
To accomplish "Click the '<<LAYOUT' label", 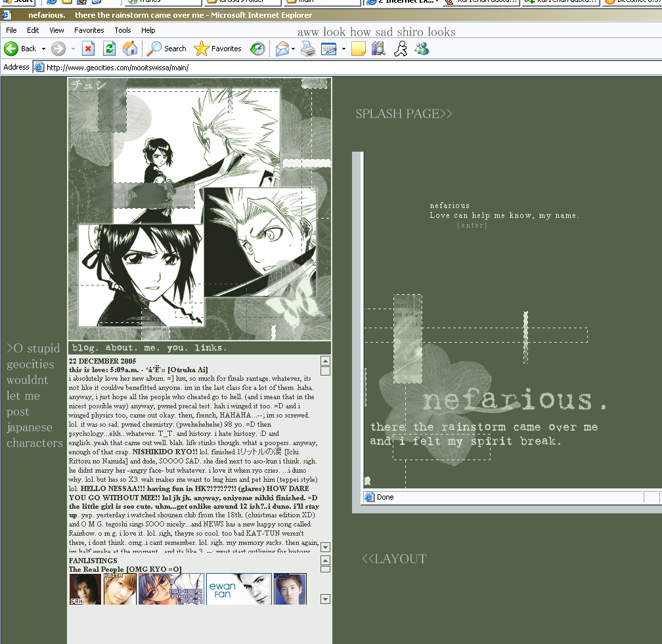I will pos(394,559).
